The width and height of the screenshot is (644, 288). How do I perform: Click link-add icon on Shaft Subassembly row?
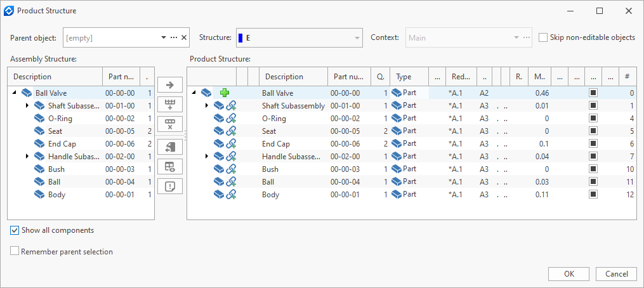tap(231, 106)
